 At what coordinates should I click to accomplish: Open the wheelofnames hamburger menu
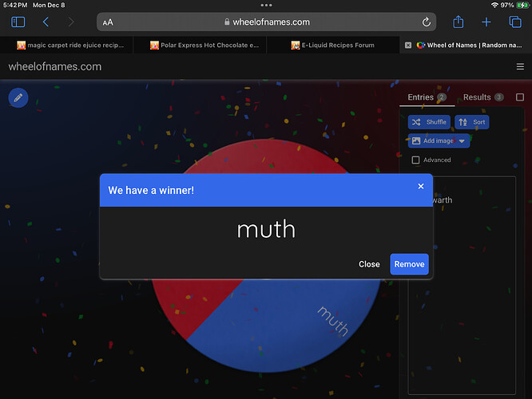520,67
